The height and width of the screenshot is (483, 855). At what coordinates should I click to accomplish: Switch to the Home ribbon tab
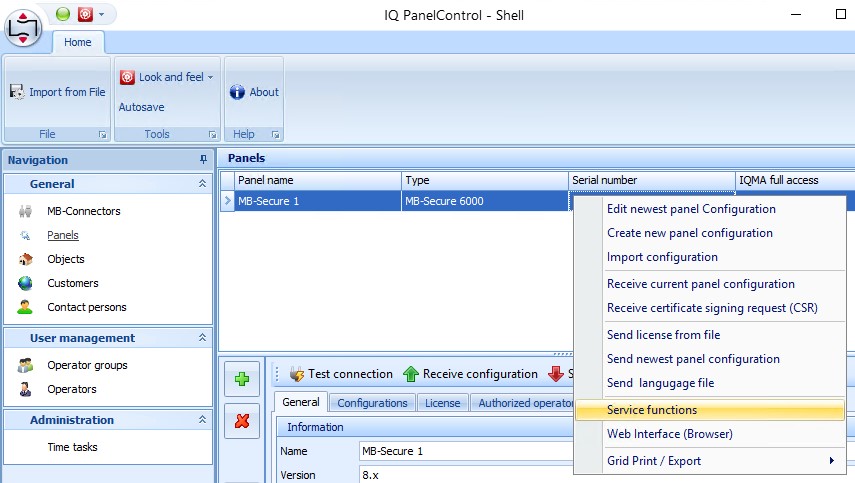pyautogui.click(x=77, y=42)
